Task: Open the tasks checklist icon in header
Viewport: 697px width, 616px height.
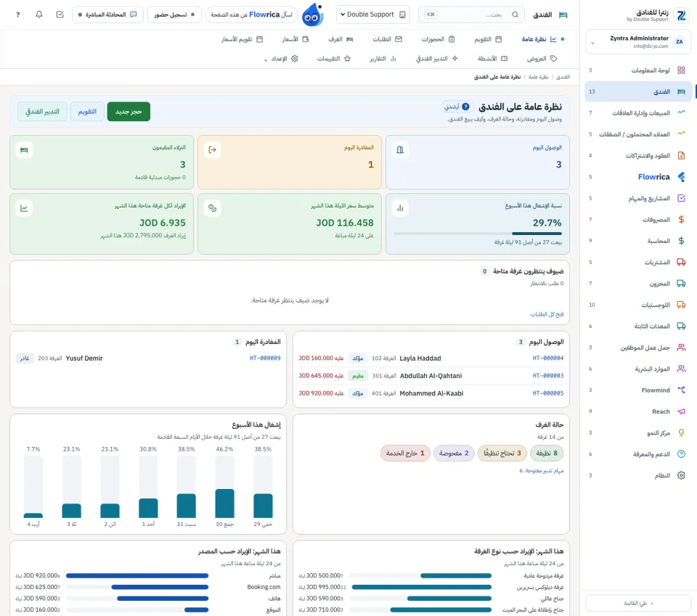Action: pyautogui.click(x=60, y=15)
